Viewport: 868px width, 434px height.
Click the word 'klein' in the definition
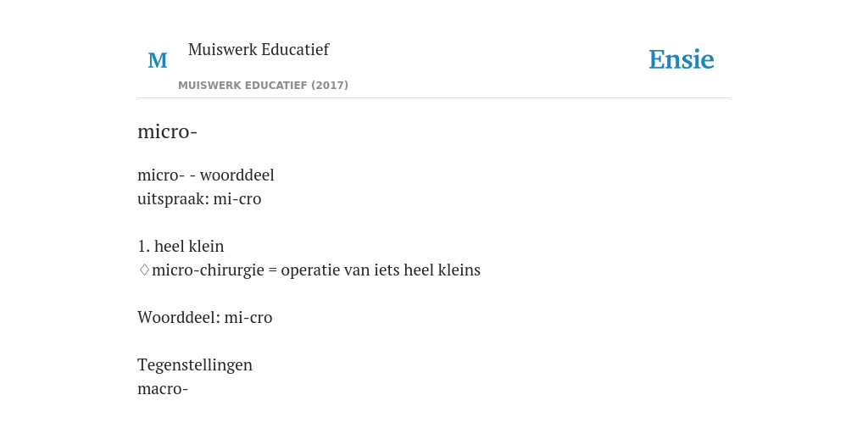tap(207, 247)
